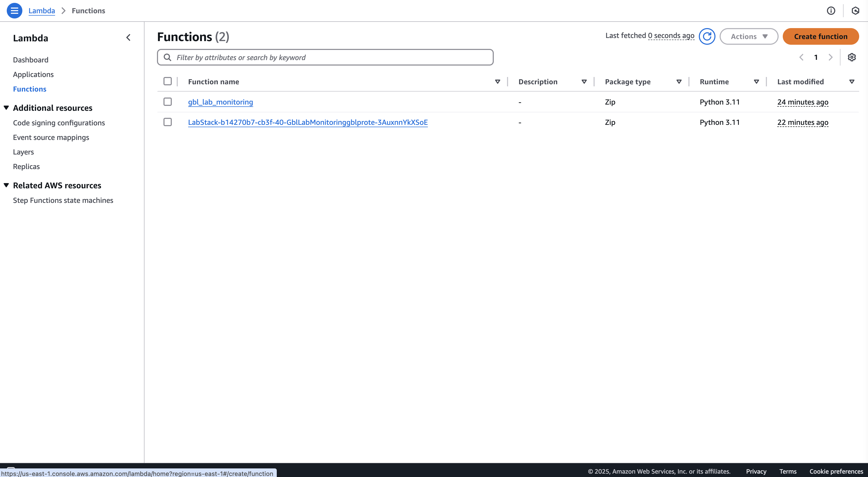Select the LabStack function row checkbox

click(167, 122)
